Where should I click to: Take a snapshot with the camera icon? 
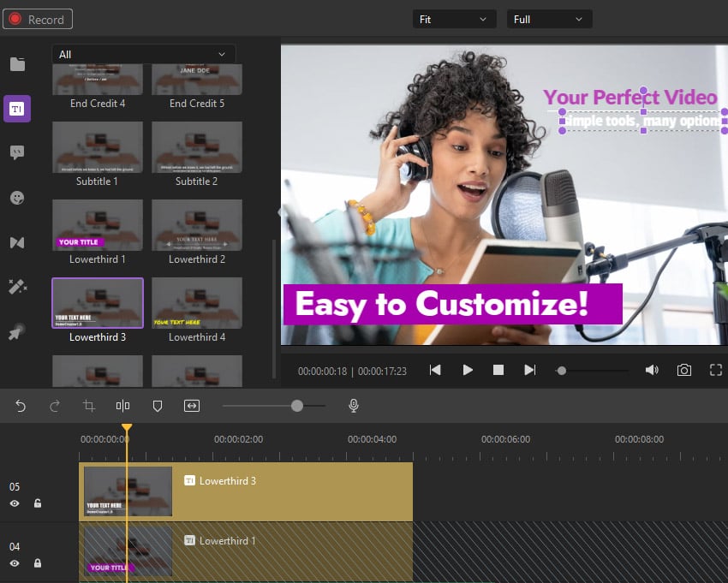(684, 370)
